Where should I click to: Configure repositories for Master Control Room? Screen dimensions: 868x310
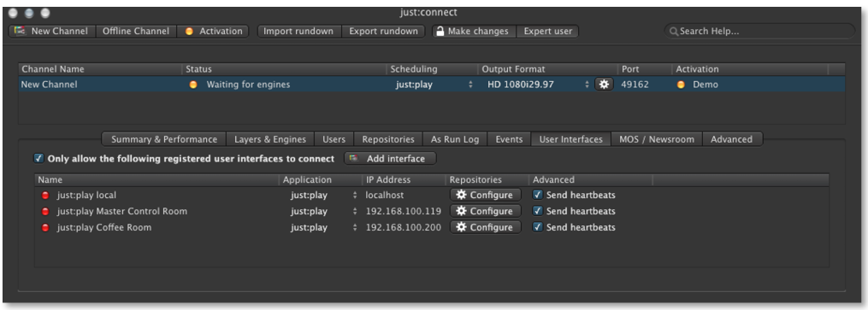[x=486, y=211]
